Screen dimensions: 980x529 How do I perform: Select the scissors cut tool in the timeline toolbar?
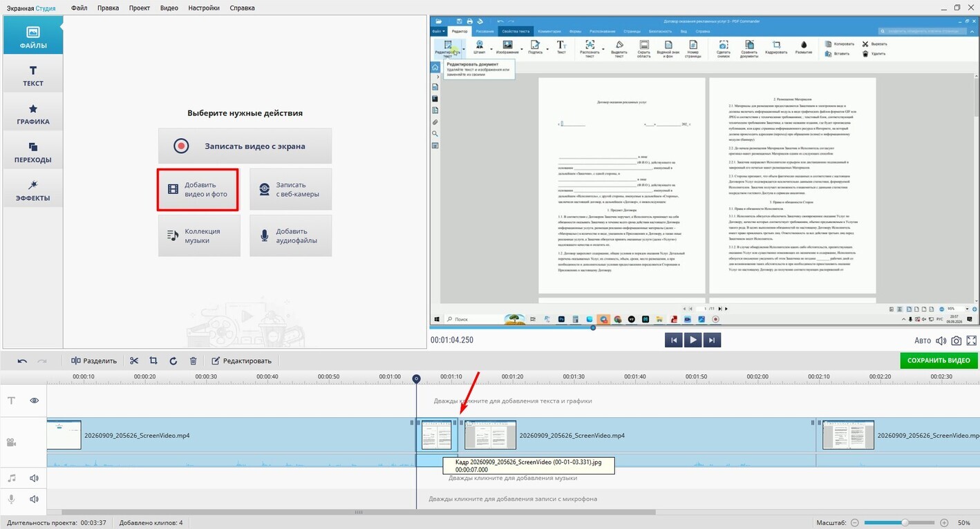point(134,360)
